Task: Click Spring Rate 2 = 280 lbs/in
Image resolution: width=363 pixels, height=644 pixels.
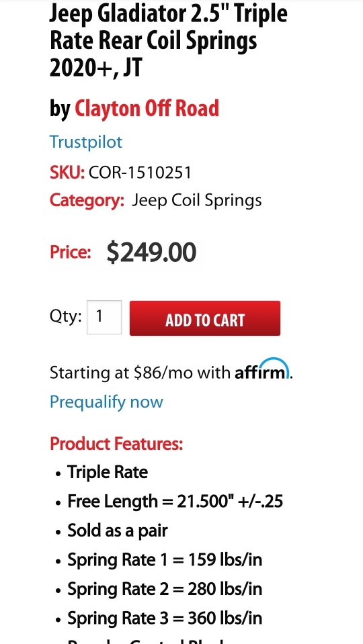Action: click(x=165, y=589)
